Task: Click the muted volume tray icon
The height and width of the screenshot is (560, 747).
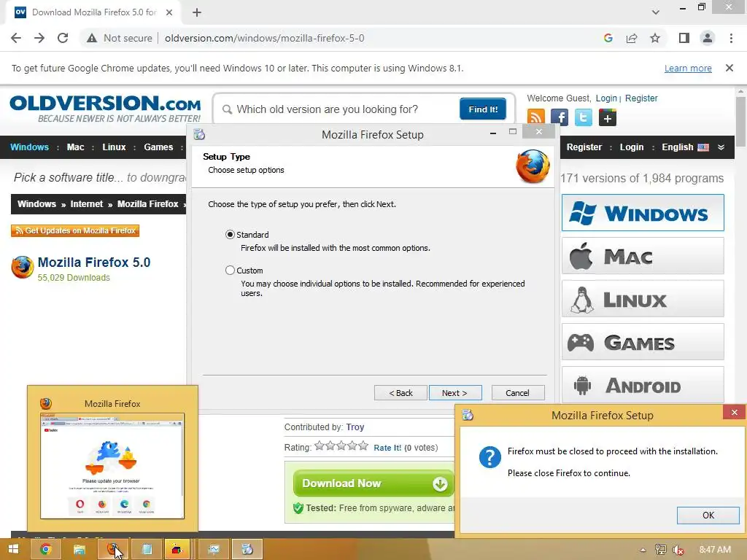Action: [678, 550]
